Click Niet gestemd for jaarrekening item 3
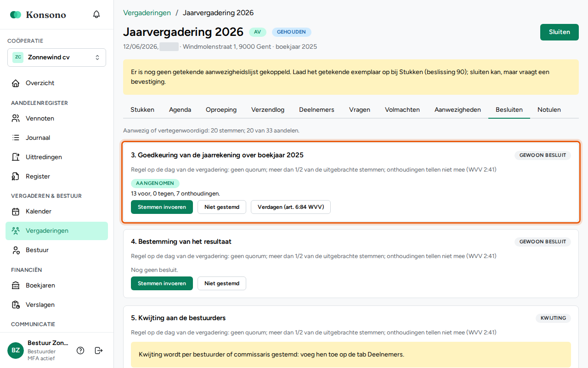This screenshot has height=368, width=588. (x=222, y=207)
